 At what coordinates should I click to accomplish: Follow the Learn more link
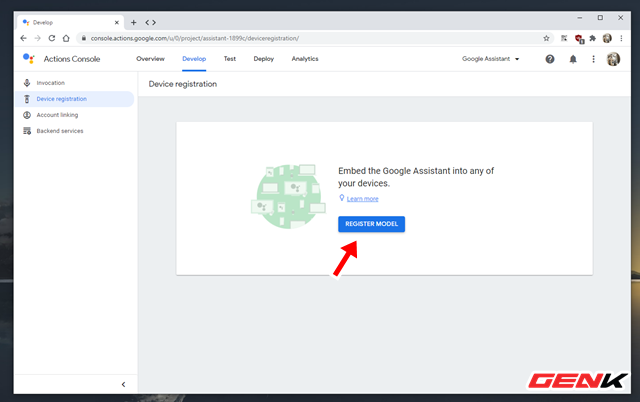(x=362, y=199)
